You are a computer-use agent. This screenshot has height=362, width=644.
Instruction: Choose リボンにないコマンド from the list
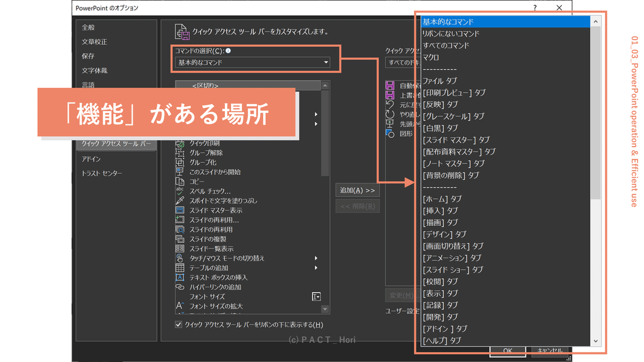pos(505,34)
